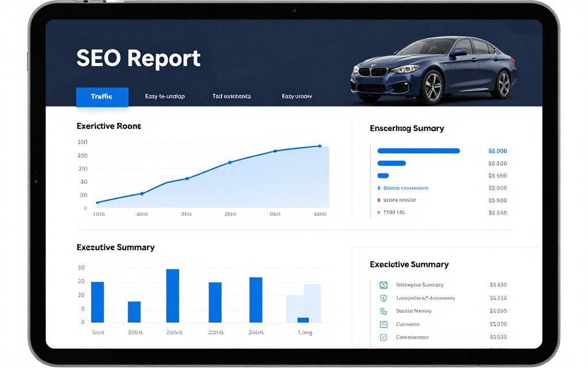588x368 pixels.
Task: Click the shortest dark blue bar in bar chart
Action: pos(303,320)
